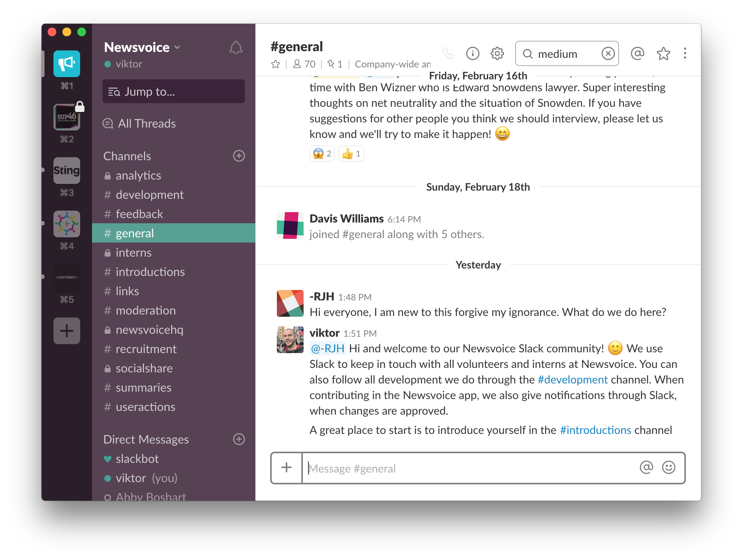Viewport: 743px width, 560px height.
Task: Open the emoji picker in composer
Action: (x=669, y=467)
